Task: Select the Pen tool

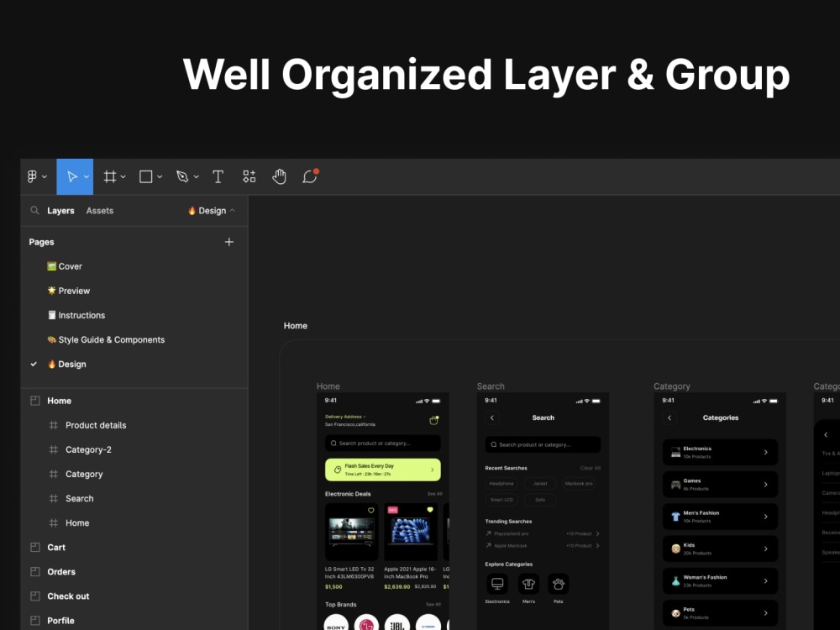Action: click(183, 176)
